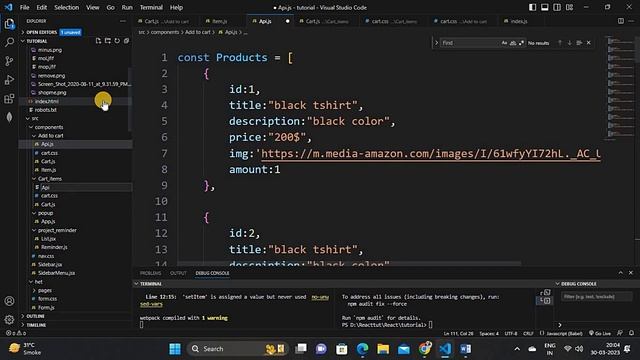Image resolution: width=640 pixels, height=360 pixels.
Task: Toggle Match Case in Find widget
Action: click(504, 43)
